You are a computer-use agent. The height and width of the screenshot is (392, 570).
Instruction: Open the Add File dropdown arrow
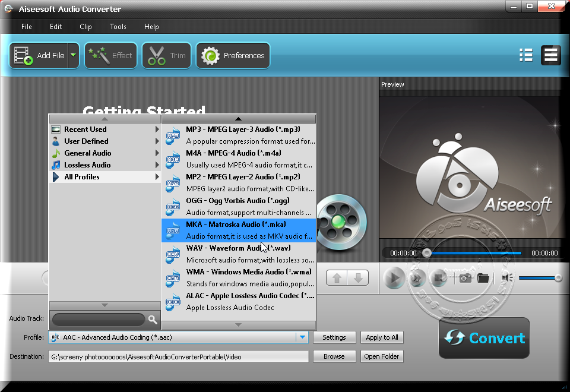click(74, 55)
